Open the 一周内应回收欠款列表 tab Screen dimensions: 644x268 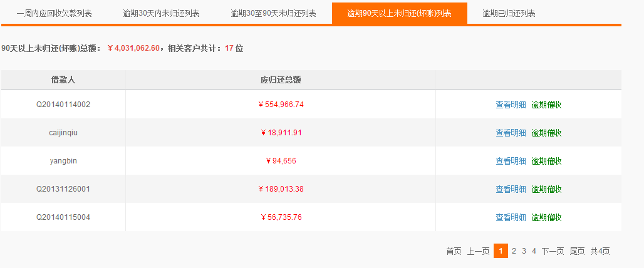click(54, 13)
